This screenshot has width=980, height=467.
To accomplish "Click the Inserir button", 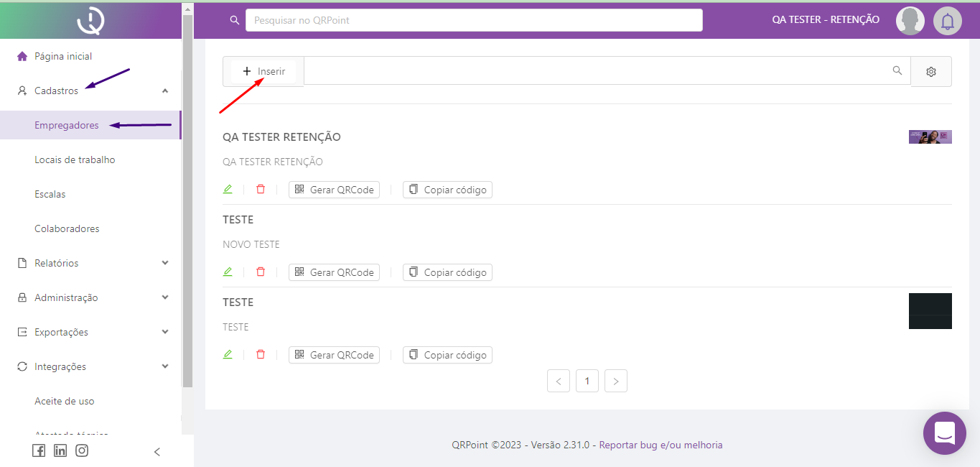I will tap(263, 72).
